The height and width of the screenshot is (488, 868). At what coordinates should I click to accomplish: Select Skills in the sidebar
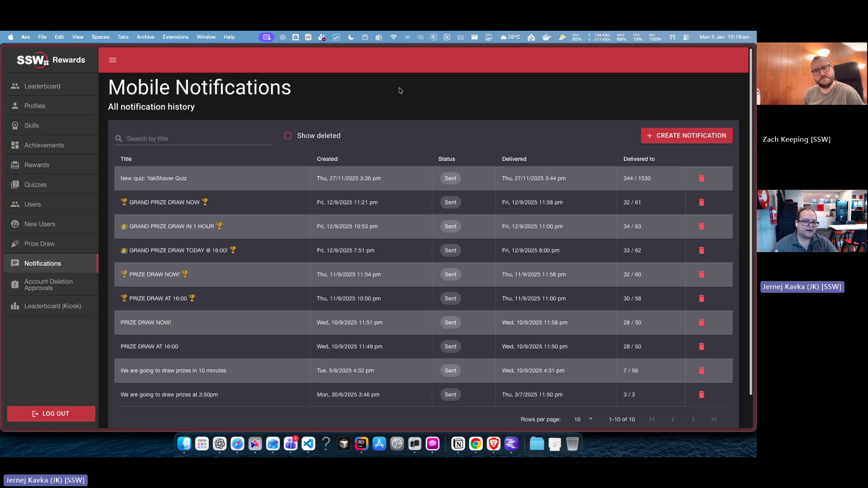31,125
